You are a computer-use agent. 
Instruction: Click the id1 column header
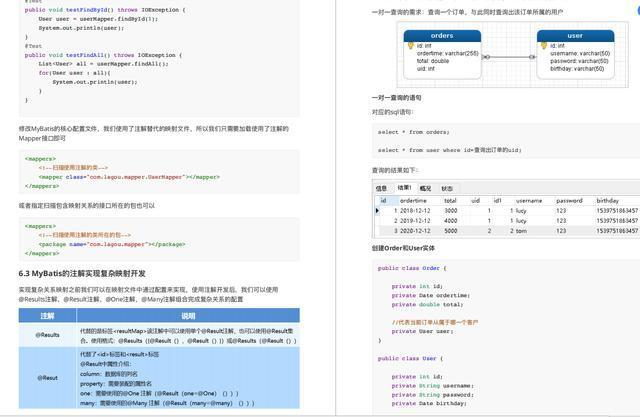tap(497, 201)
